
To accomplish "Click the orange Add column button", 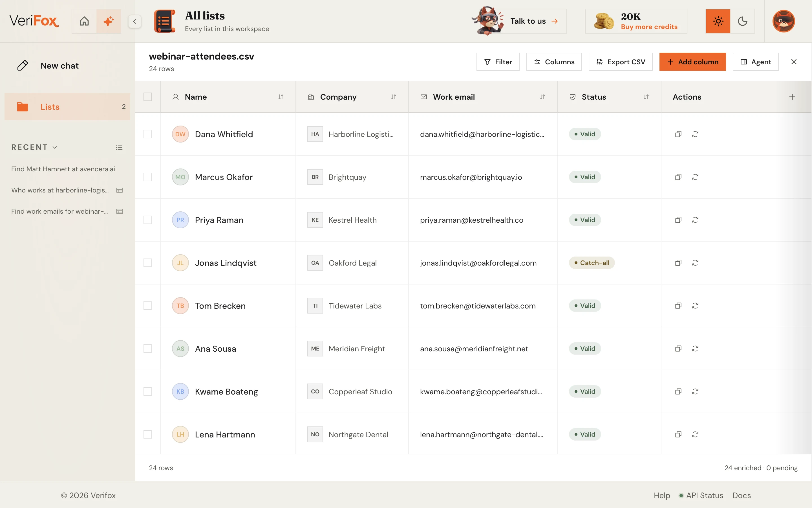I will pyautogui.click(x=692, y=62).
